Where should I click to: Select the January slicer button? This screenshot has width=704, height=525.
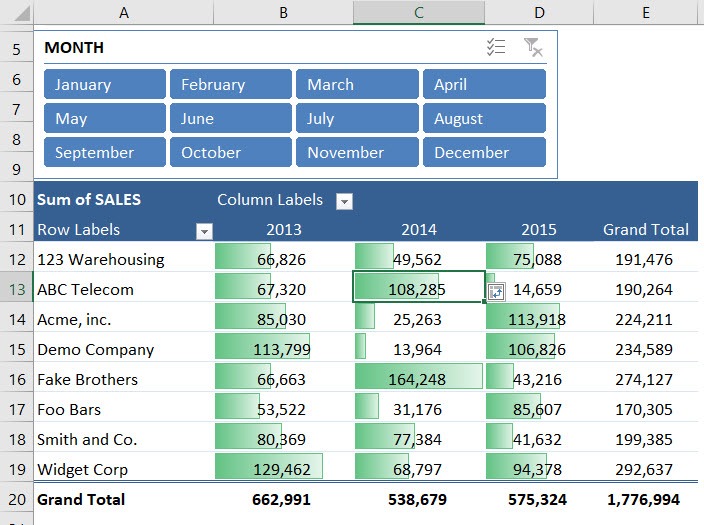(105, 84)
